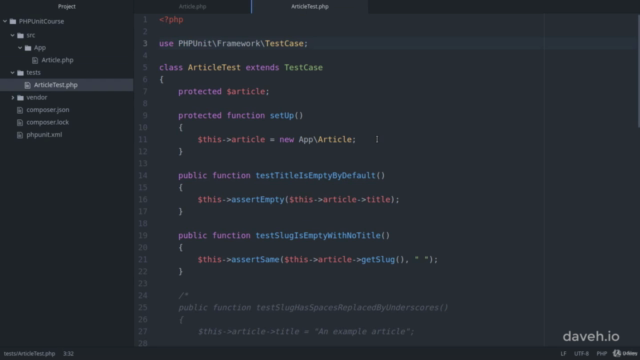Click the src folder icon
The height and width of the screenshot is (360, 640).
(20, 35)
